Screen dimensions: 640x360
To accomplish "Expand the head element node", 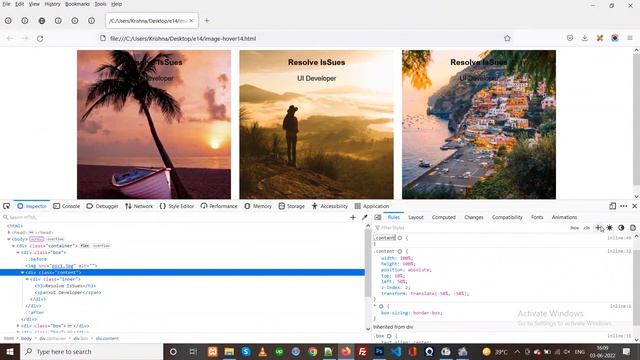I will pyautogui.click(x=9, y=232).
